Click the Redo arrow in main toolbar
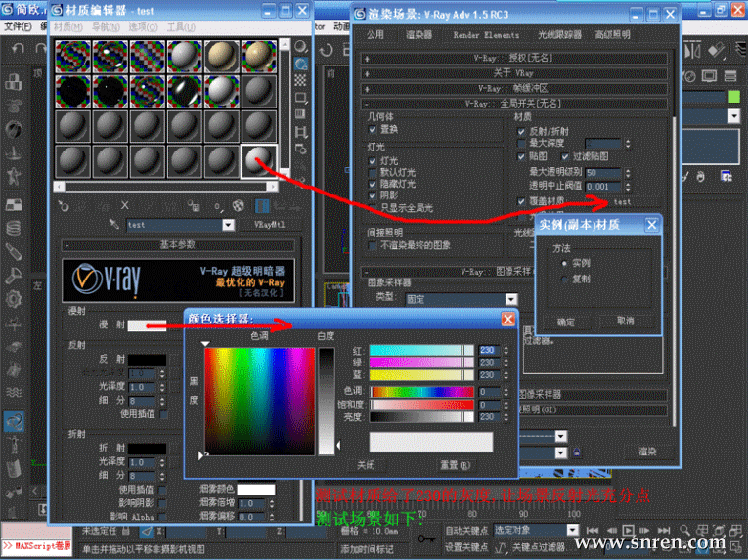The width and height of the screenshot is (748, 560). pyautogui.click(x=41, y=48)
